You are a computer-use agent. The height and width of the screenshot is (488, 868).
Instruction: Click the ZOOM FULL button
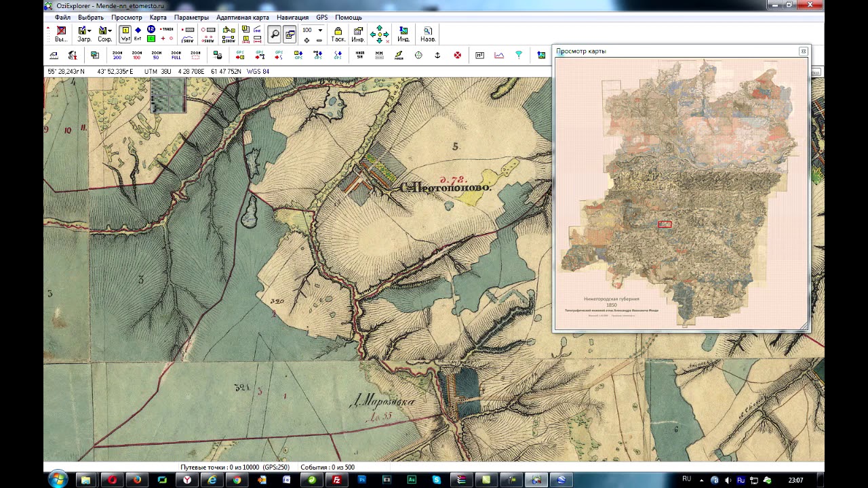(x=176, y=55)
